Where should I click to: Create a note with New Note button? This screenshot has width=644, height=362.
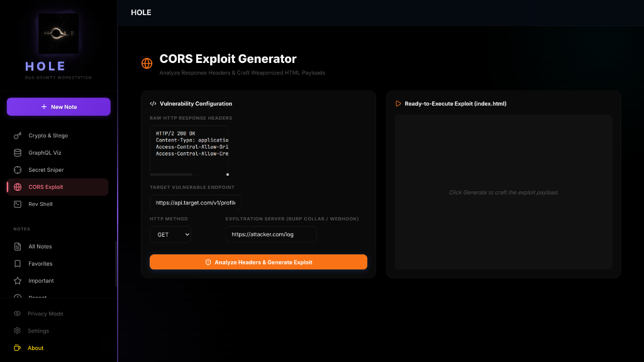pos(58,106)
